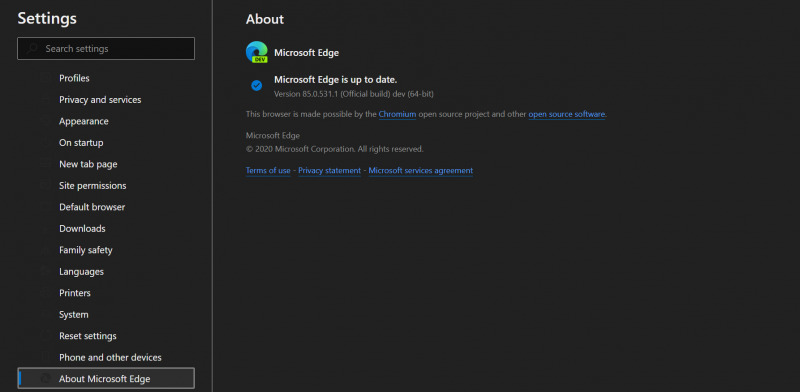This screenshot has width=800, height=392.
Task: Focus the Search settings field
Action: pos(106,48)
